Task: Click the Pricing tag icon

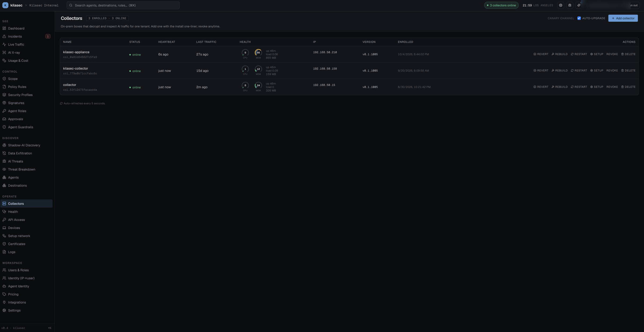Action: [4, 294]
